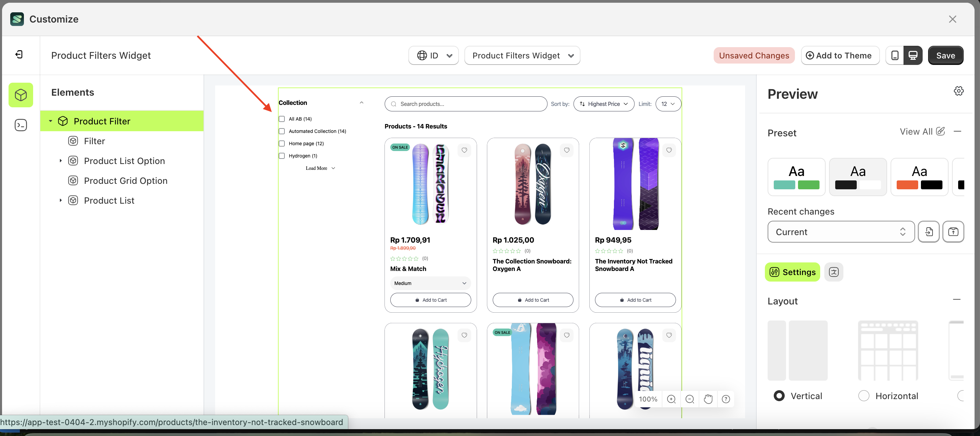Select the Elements panel box icon
Image resolution: width=980 pixels, height=436 pixels.
[20, 95]
